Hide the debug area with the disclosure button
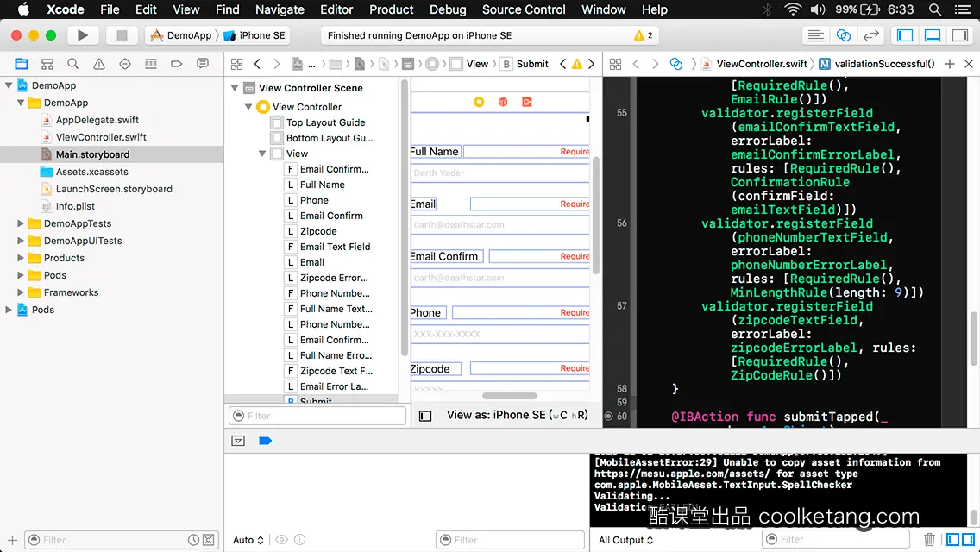980x552 pixels. point(238,441)
